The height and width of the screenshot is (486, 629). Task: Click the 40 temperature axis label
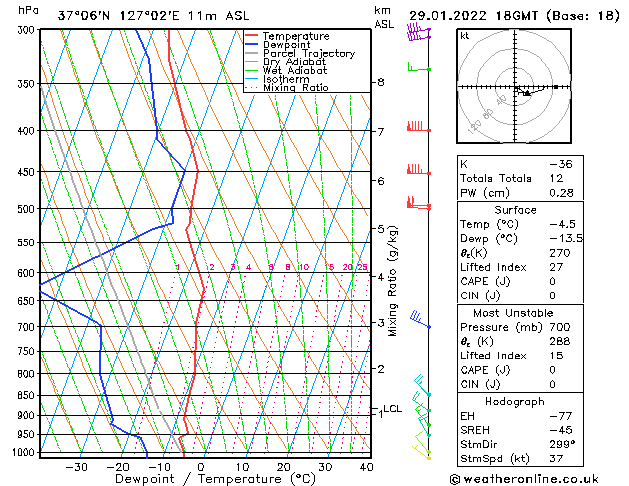367,467
